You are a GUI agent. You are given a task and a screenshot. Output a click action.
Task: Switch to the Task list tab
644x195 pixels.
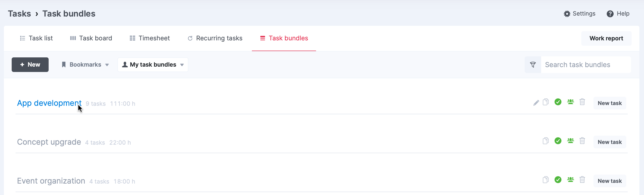(x=36, y=38)
